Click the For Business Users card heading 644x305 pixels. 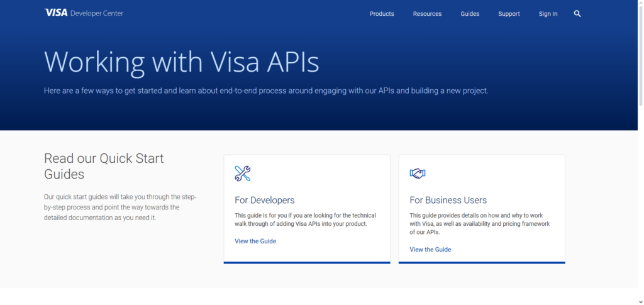tap(448, 201)
